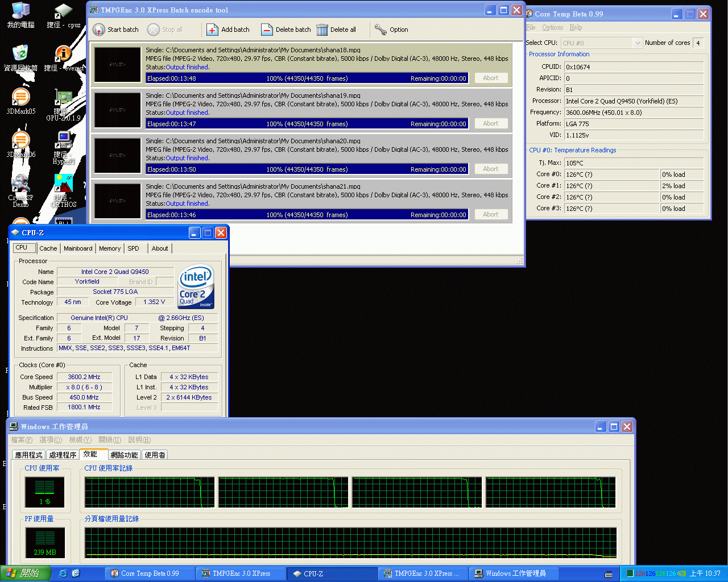Open the 網路功能 tab in Task Manager
The height and width of the screenshot is (582, 728).
click(x=124, y=455)
